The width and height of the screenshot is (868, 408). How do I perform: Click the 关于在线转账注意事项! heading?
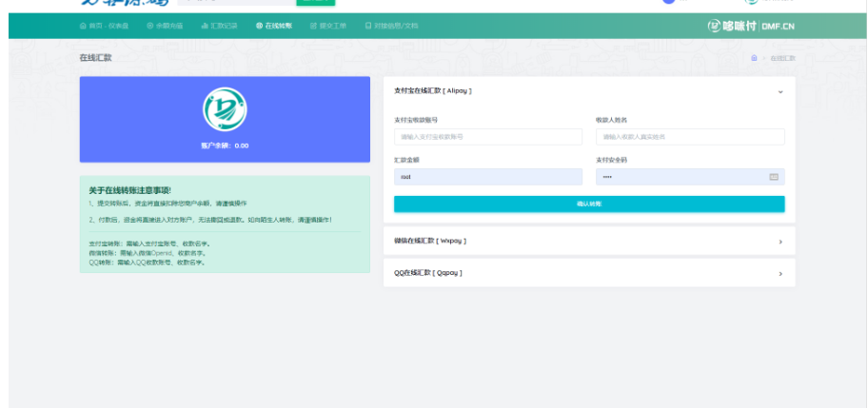pos(130,191)
